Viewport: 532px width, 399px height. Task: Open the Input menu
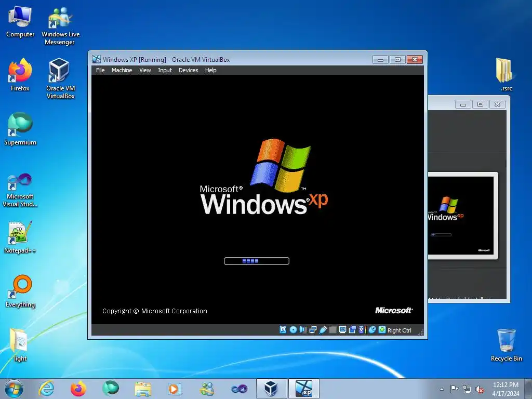pyautogui.click(x=165, y=70)
